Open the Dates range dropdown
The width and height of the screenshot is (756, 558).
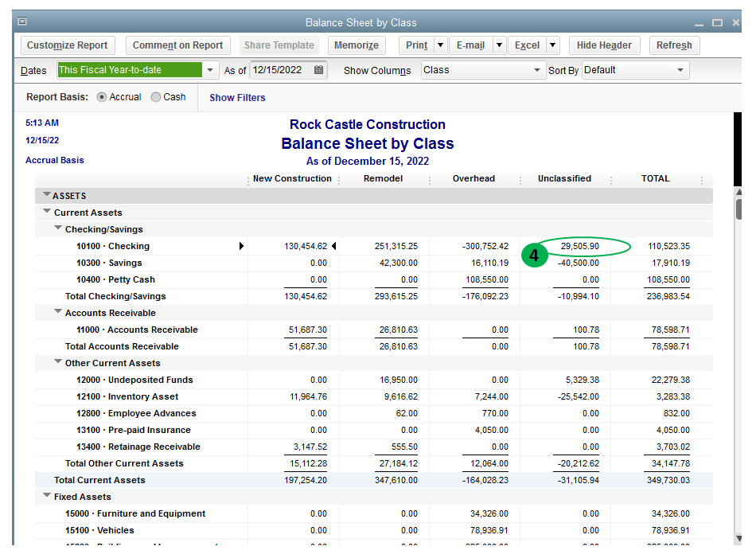coord(210,70)
